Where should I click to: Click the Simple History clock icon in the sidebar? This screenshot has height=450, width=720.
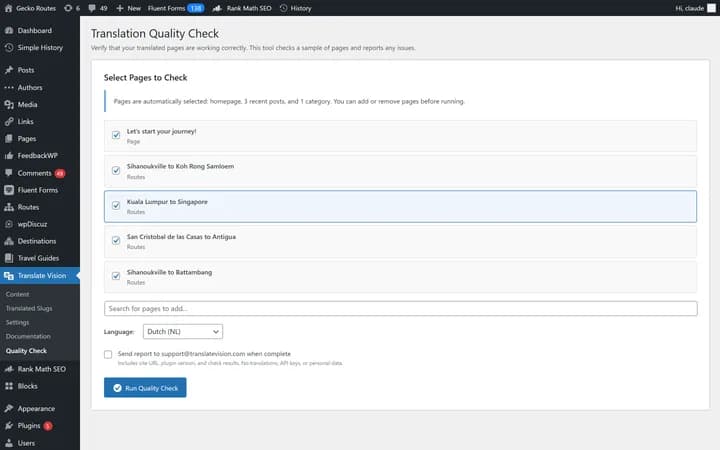click(9, 47)
